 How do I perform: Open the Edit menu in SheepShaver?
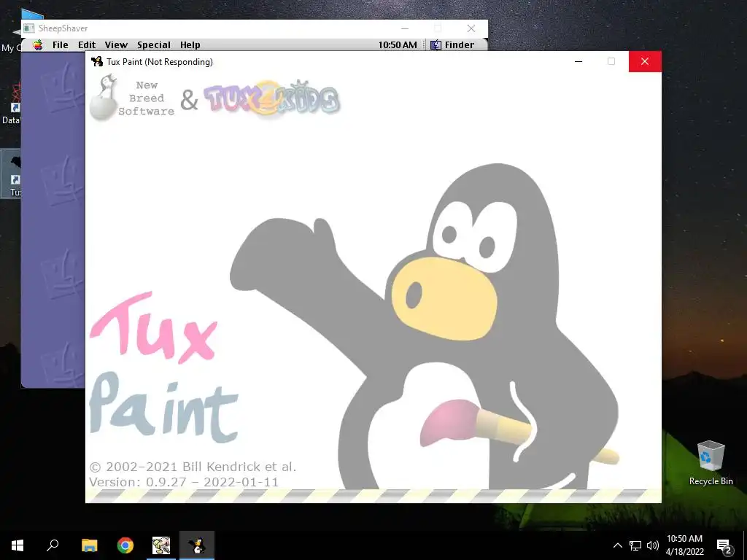(x=87, y=44)
